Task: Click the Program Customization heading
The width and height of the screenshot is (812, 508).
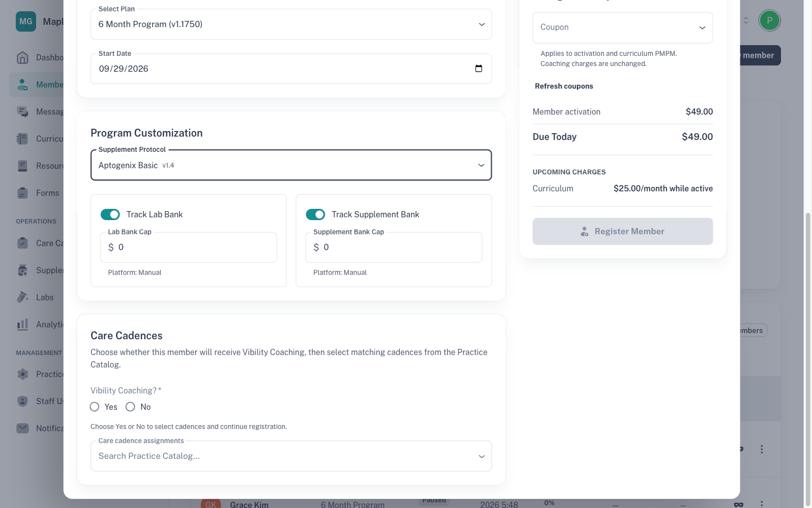Action: coord(147,133)
